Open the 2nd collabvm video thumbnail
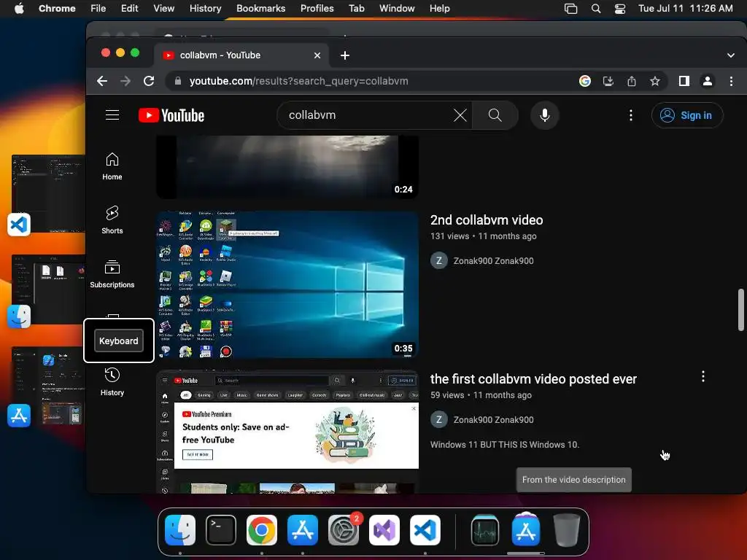Screen dimensions: 747x560 point(287,285)
